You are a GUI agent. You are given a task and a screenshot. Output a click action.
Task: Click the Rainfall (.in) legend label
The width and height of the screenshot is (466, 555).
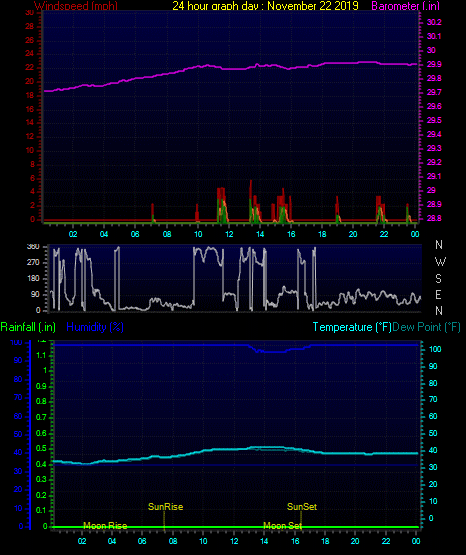click(28, 327)
